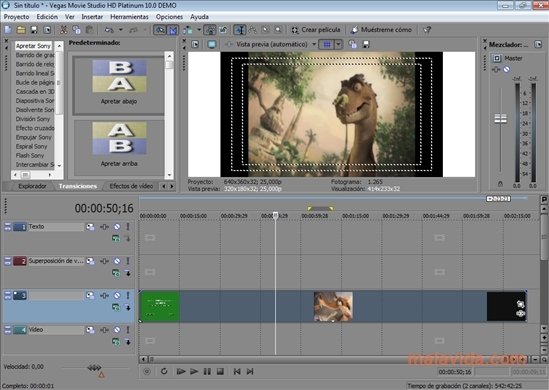The width and height of the screenshot is (549, 390).
Task: Switch to Efectos de vídeo tab
Action: tap(131, 186)
